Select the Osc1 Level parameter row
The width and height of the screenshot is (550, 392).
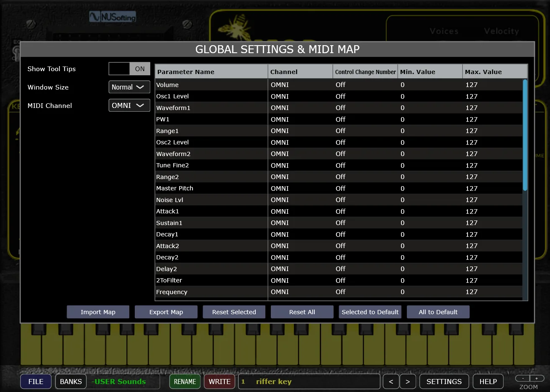339,96
